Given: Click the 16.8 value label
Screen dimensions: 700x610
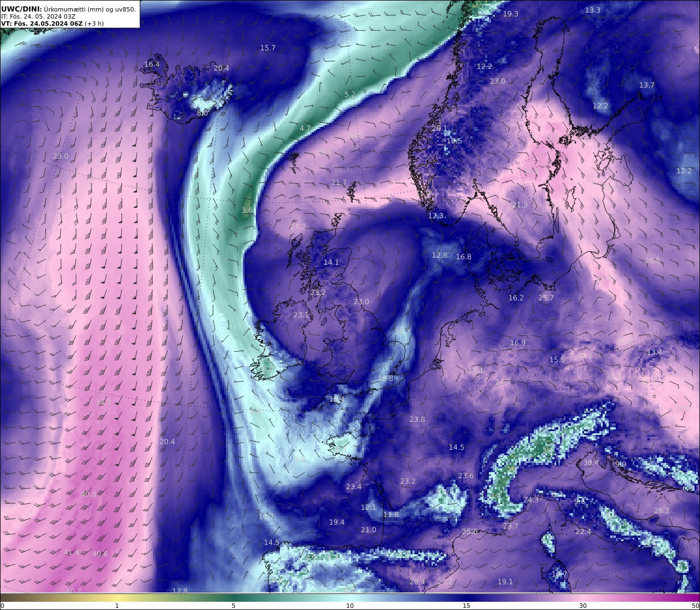Looking at the screenshot, I should click(x=464, y=257).
